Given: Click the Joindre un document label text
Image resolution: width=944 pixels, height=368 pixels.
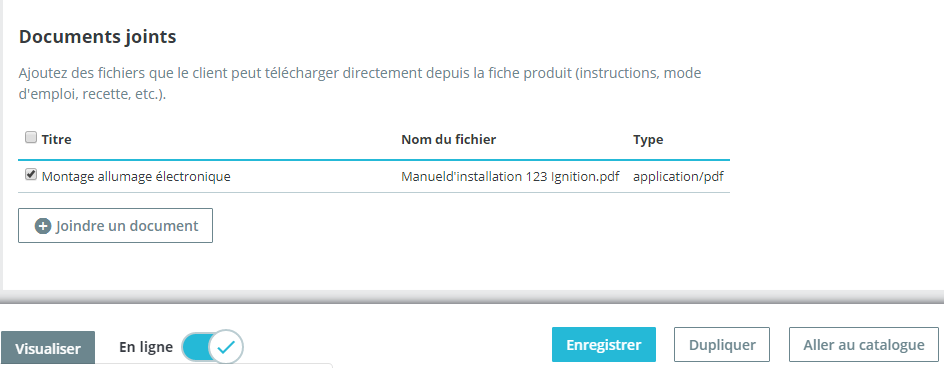Looking at the screenshot, I should 127,226.
